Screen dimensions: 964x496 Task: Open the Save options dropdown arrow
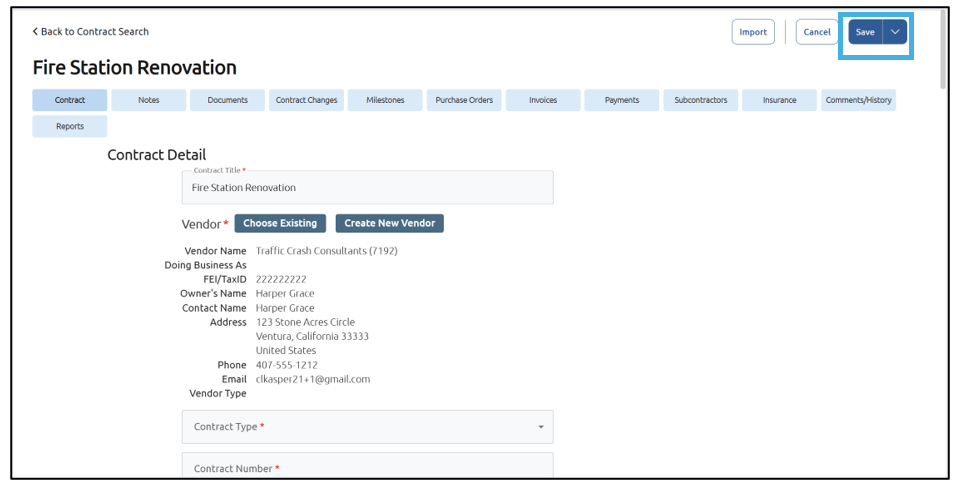pyautogui.click(x=895, y=32)
